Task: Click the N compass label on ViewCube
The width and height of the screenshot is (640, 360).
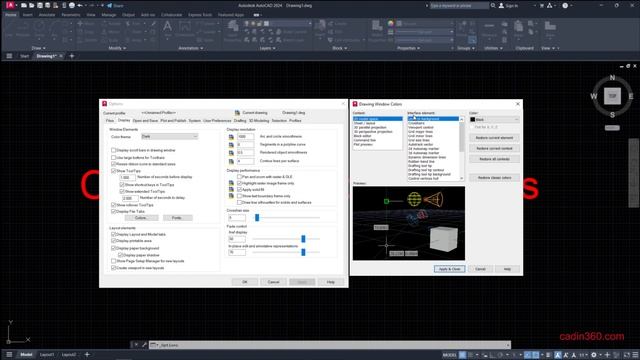Action: coord(612,78)
